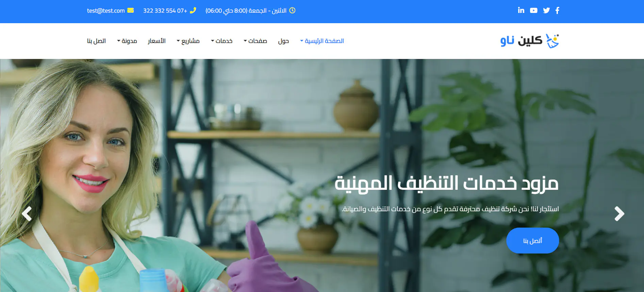The width and height of the screenshot is (644, 292).
Task: Click the blue أتصل بنا hero button
Action: click(x=532, y=241)
